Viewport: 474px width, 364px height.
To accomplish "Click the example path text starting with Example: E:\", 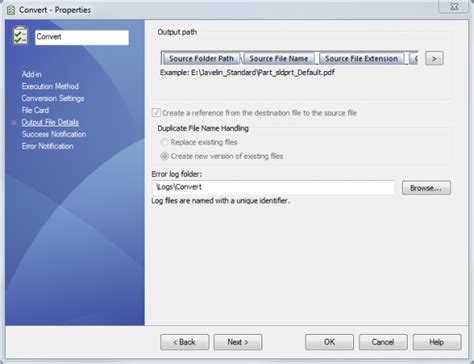I will (x=247, y=72).
